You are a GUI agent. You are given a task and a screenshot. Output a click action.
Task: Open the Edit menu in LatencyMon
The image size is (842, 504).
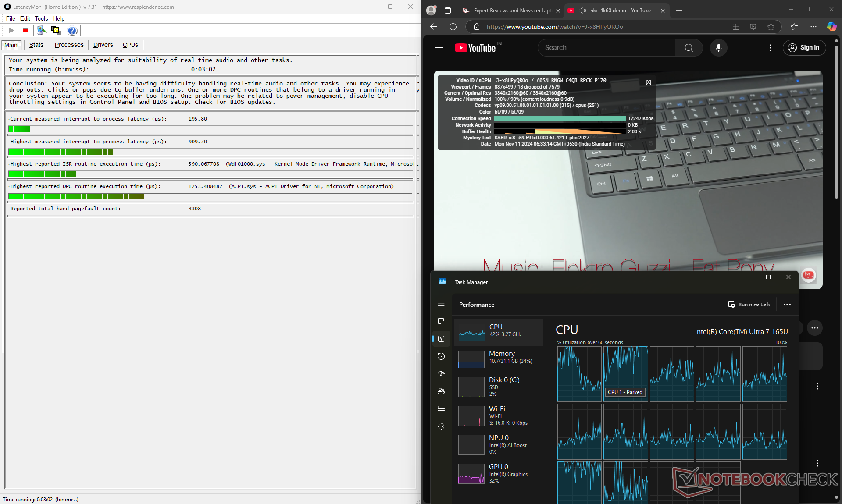click(x=25, y=18)
